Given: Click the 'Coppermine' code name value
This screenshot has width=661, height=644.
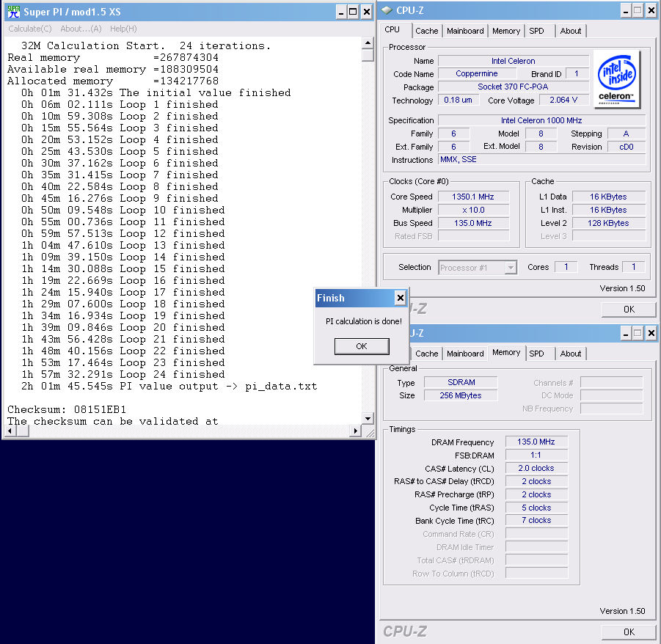Looking at the screenshot, I should [477, 74].
